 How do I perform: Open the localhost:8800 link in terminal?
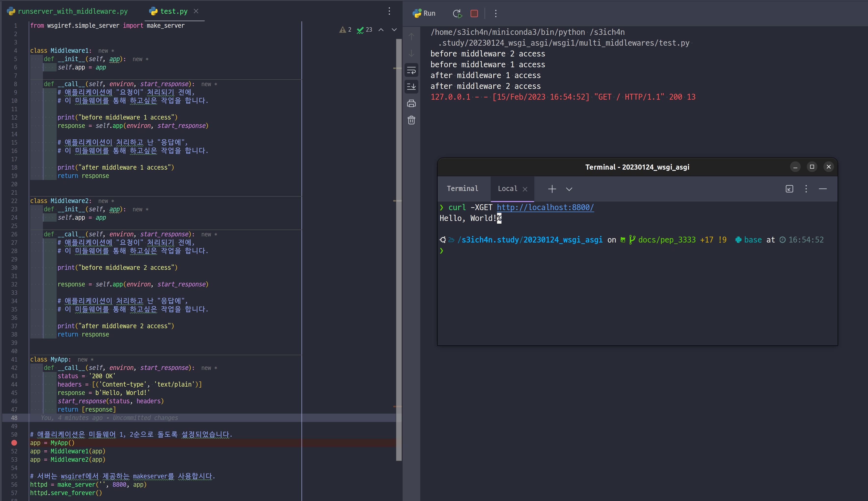545,207
